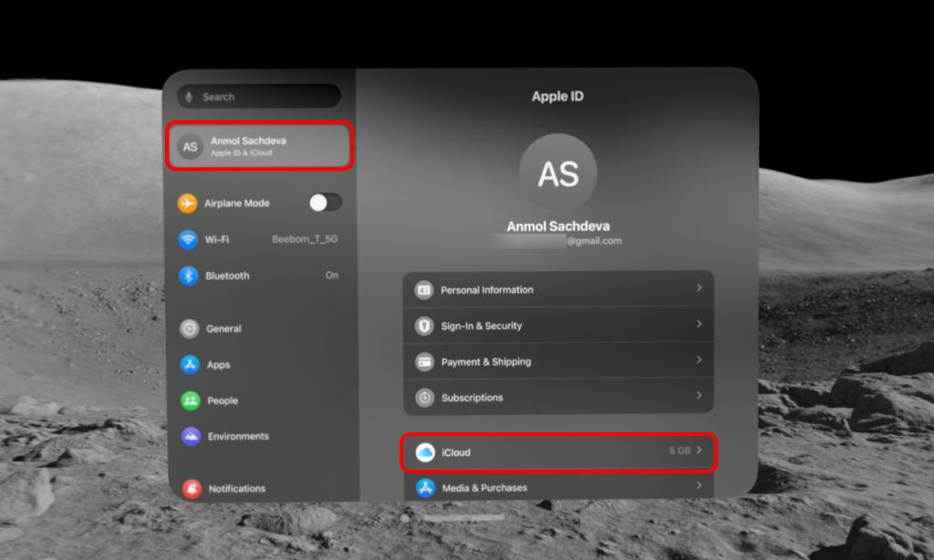This screenshot has width=934, height=560.
Task: Click the window bar below Settings
Action: point(463,518)
